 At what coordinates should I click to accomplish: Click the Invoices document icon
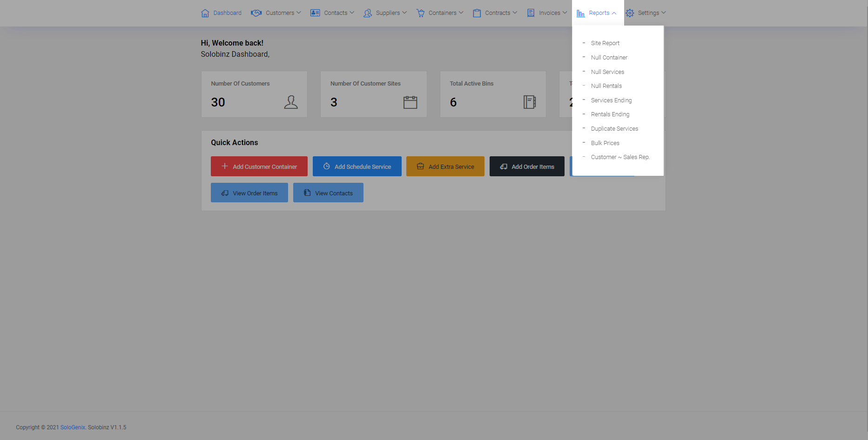531,13
